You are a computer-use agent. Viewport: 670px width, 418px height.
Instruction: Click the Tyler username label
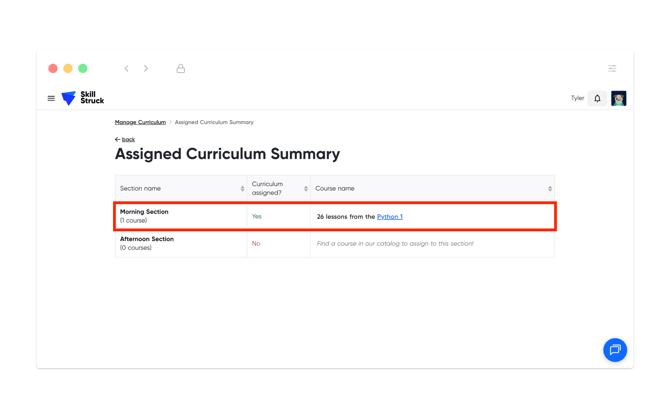pyautogui.click(x=577, y=98)
